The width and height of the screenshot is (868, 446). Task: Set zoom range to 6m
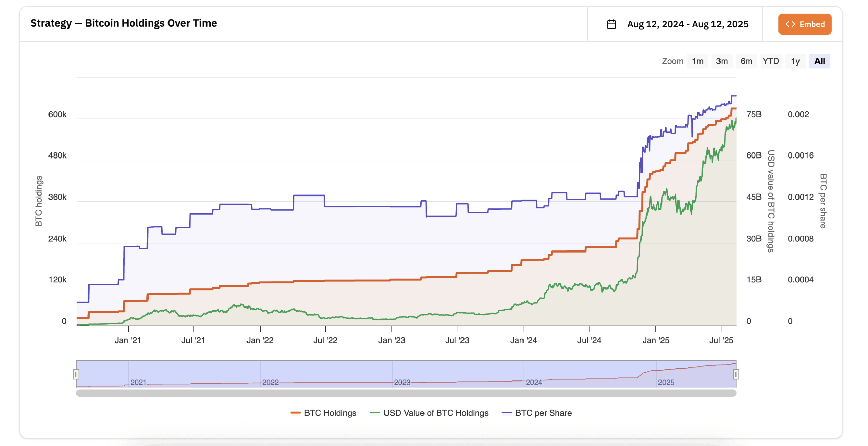click(x=746, y=61)
